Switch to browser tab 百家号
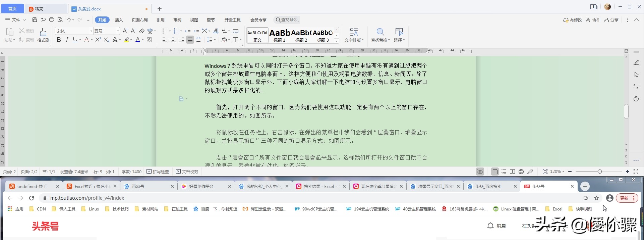This screenshot has height=240, width=644. click(149, 186)
